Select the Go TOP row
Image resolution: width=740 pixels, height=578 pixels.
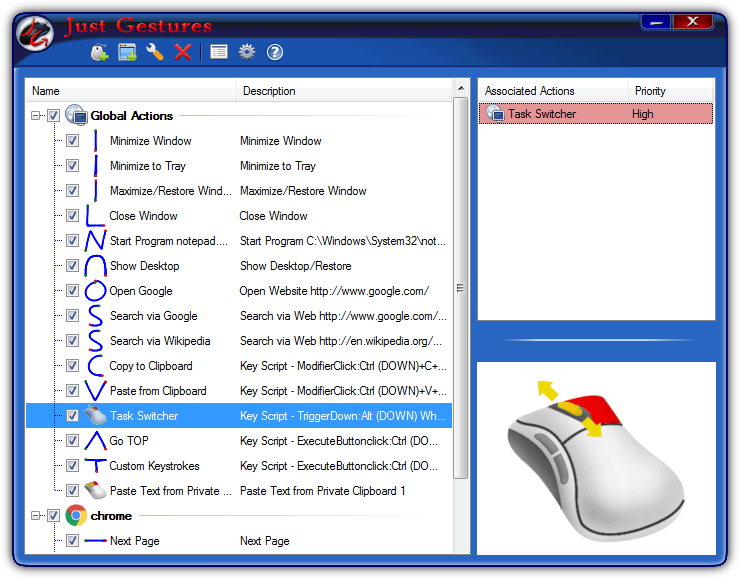[239, 440]
